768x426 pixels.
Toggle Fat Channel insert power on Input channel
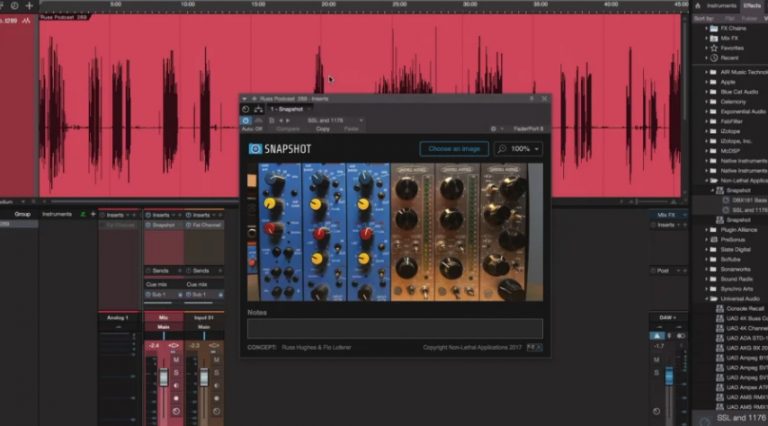tap(189, 225)
